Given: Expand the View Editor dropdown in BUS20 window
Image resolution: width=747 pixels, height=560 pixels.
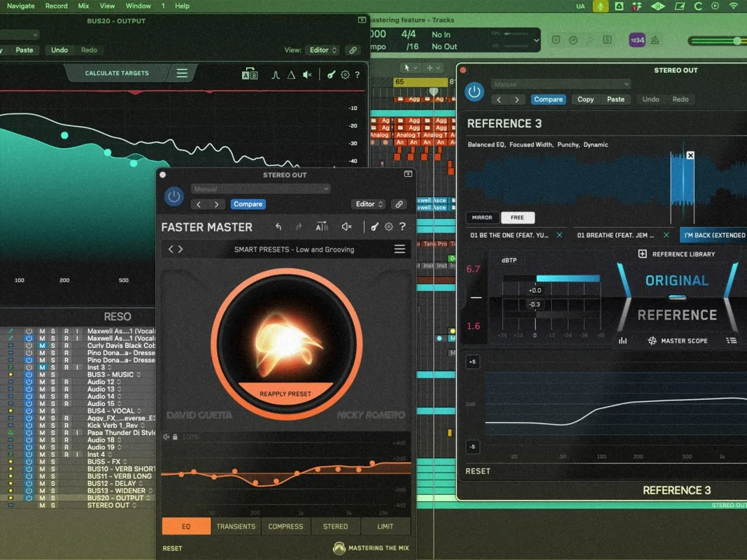Looking at the screenshot, I should (322, 50).
